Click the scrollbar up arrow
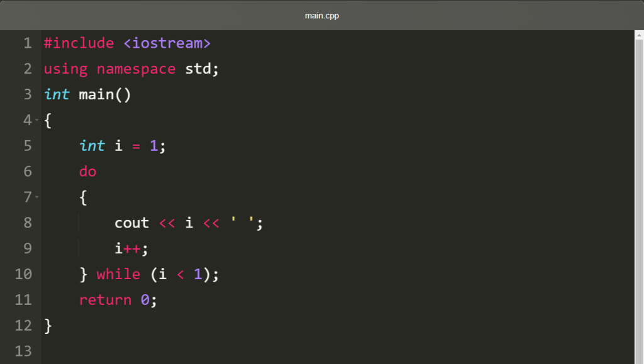644x364 pixels. [x=639, y=35]
